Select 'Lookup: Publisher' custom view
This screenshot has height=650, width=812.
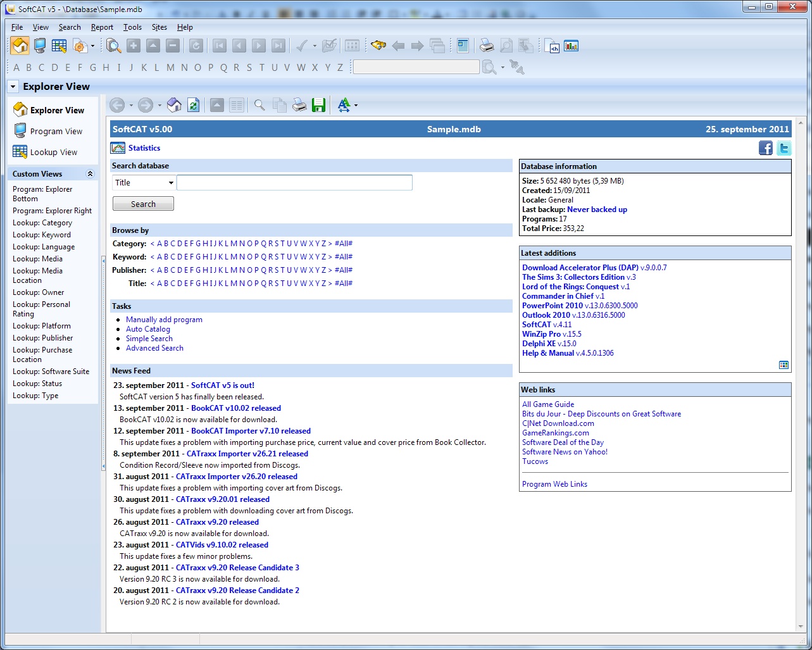43,338
